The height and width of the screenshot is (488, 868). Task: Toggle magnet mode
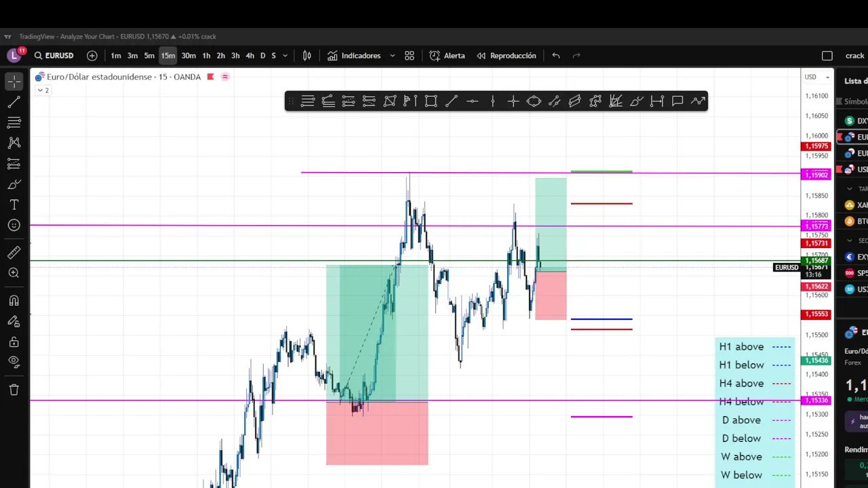[x=14, y=301]
